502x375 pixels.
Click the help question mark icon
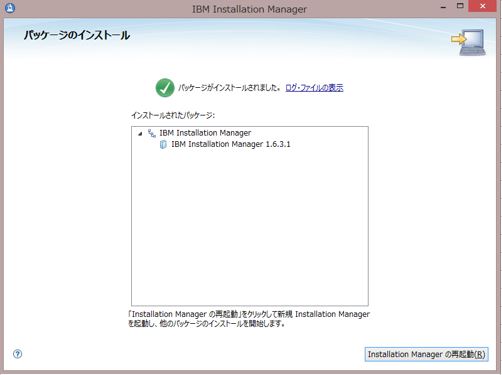(18, 354)
